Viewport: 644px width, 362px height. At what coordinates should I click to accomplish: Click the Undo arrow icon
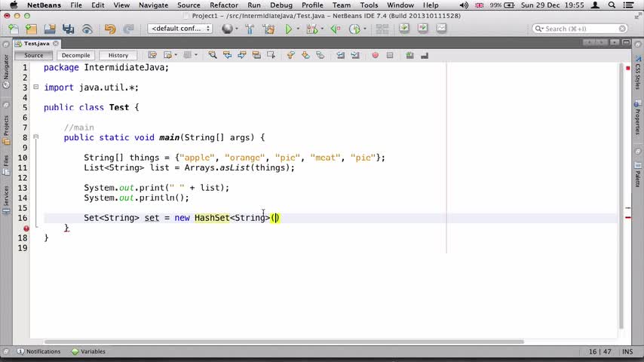point(109,29)
